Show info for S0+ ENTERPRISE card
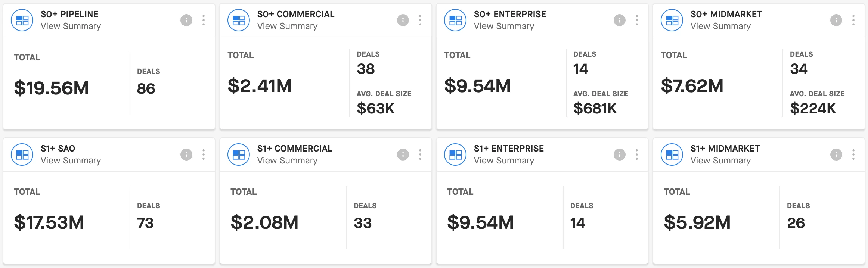This screenshot has height=268, width=868. (620, 20)
